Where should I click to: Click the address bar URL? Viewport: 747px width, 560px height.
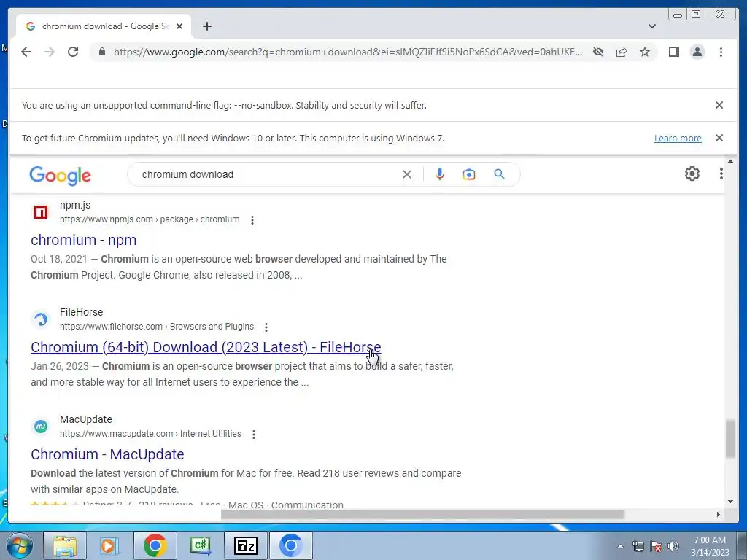[x=348, y=52]
